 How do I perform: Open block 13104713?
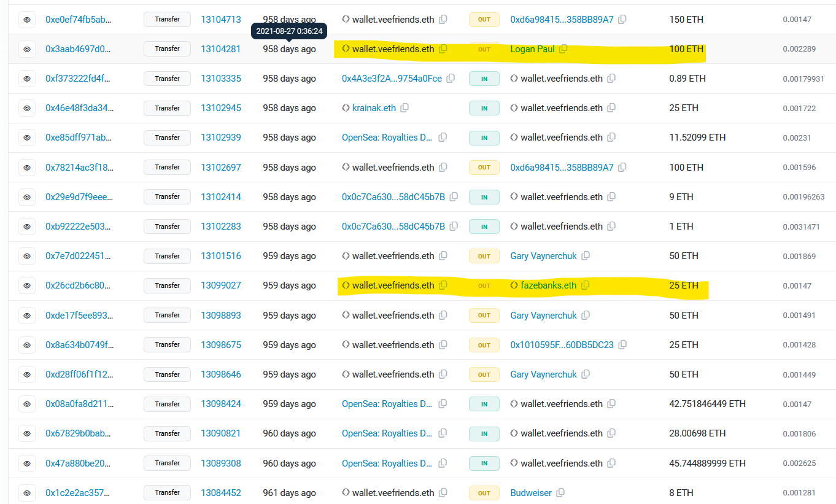[221, 20]
